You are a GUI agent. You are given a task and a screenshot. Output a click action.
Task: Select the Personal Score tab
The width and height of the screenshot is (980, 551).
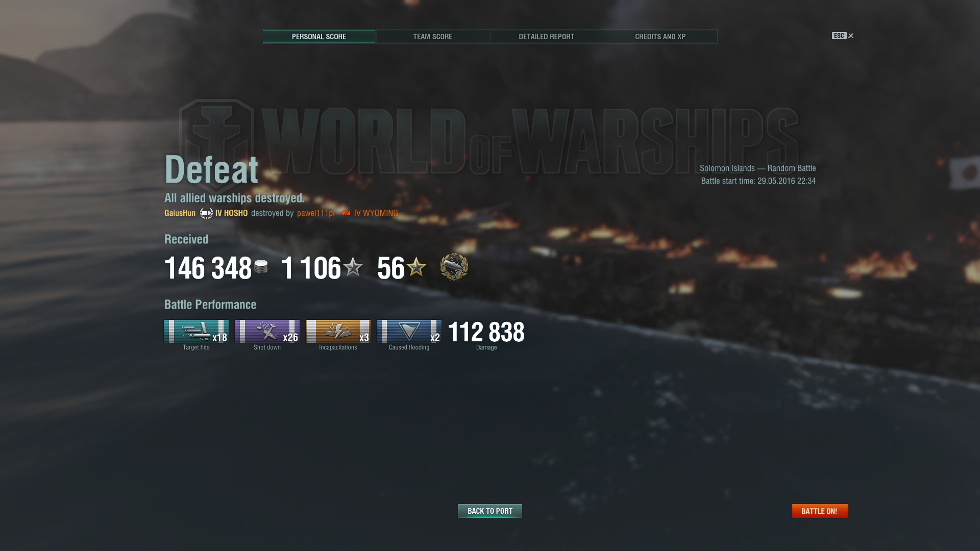pyautogui.click(x=318, y=37)
